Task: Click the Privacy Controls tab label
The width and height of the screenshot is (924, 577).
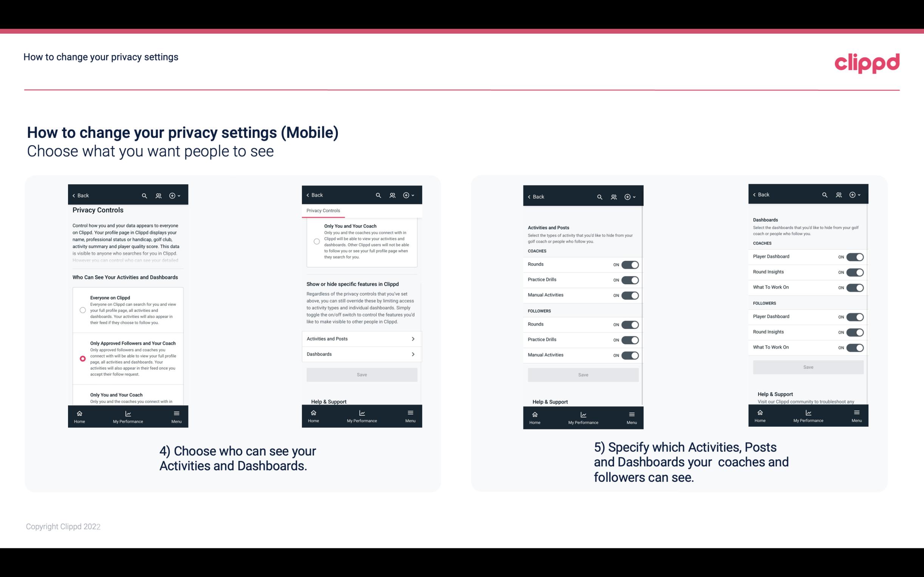Action: tap(323, 211)
